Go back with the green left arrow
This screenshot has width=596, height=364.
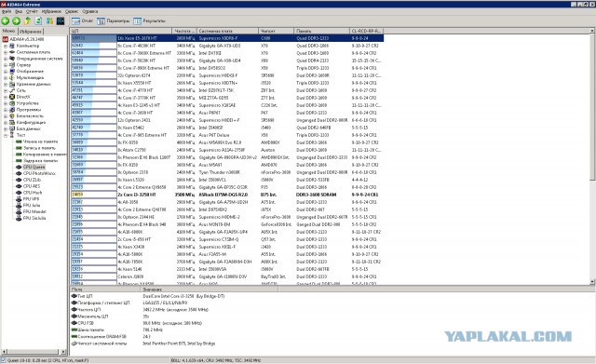point(6,20)
